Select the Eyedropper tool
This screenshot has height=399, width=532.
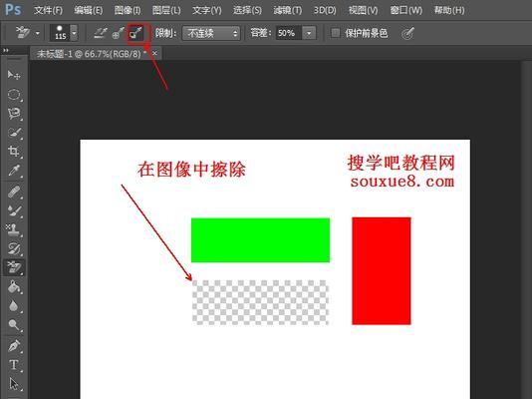(14, 171)
